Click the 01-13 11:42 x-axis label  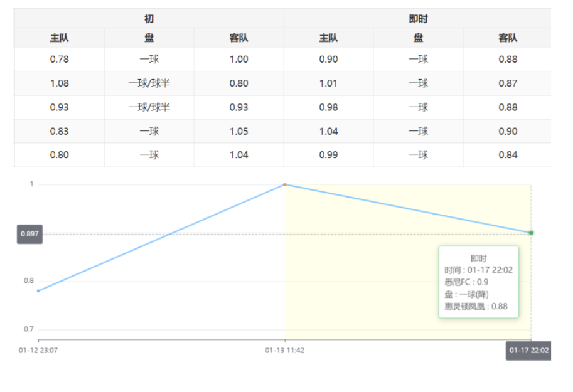tap(284, 351)
